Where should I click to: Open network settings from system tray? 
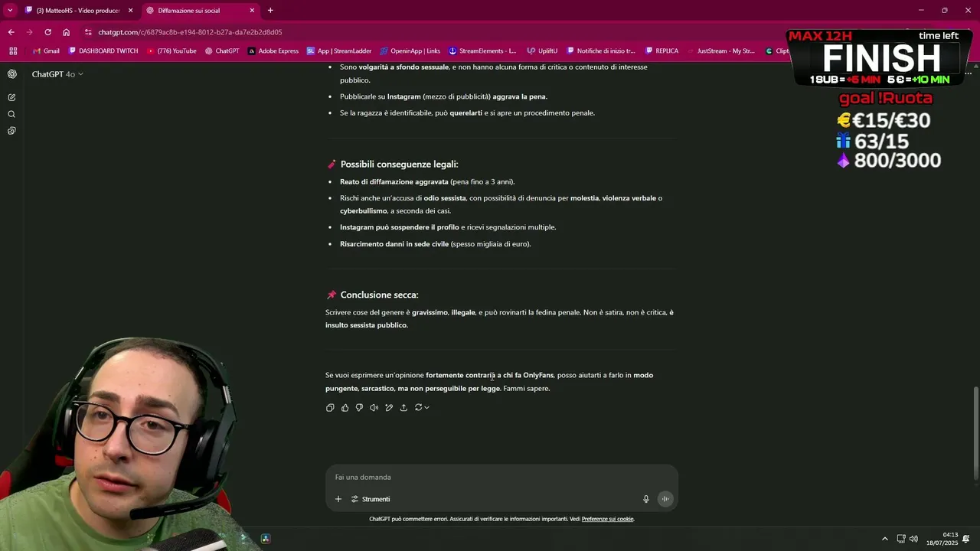coord(901,539)
